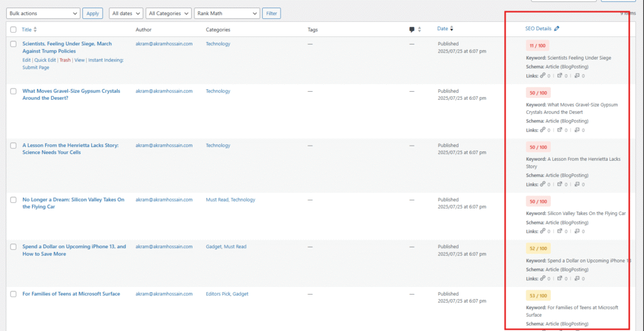Open the Bulk actions dropdown
Screen dimensions: 644x331
click(43, 13)
